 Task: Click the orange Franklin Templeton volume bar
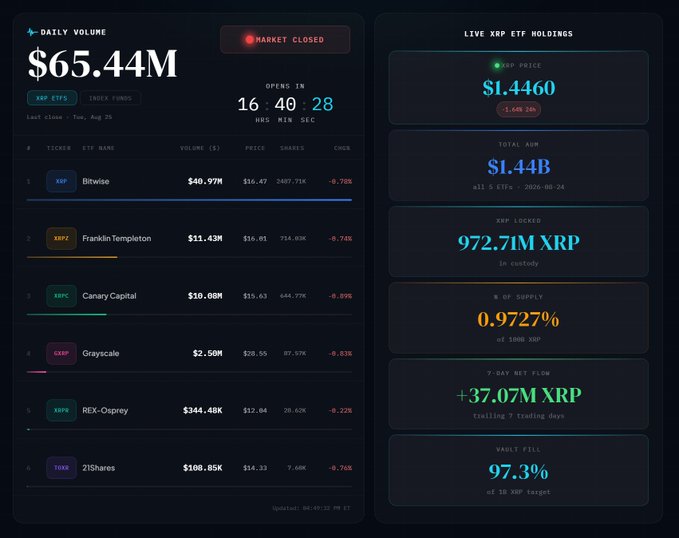(x=72, y=257)
